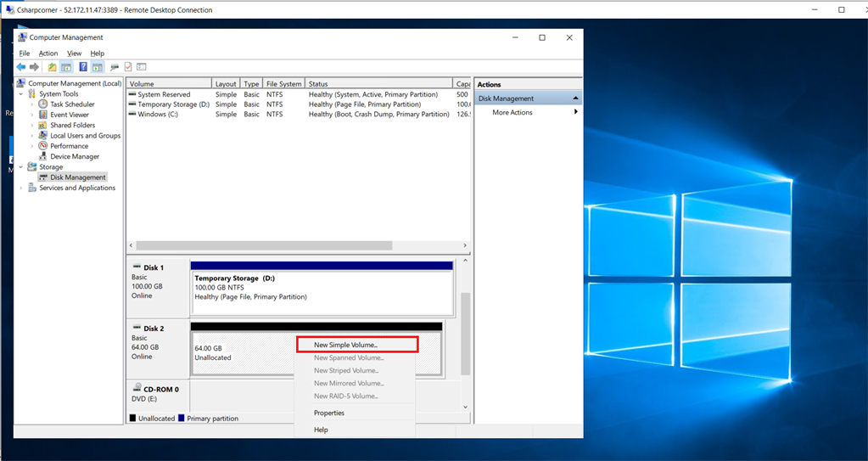Image resolution: width=868 pixels, height=461 pixels.
Task: Click the Remote Desktop Connection title bar icon
Action: click(x=9, y=9)
